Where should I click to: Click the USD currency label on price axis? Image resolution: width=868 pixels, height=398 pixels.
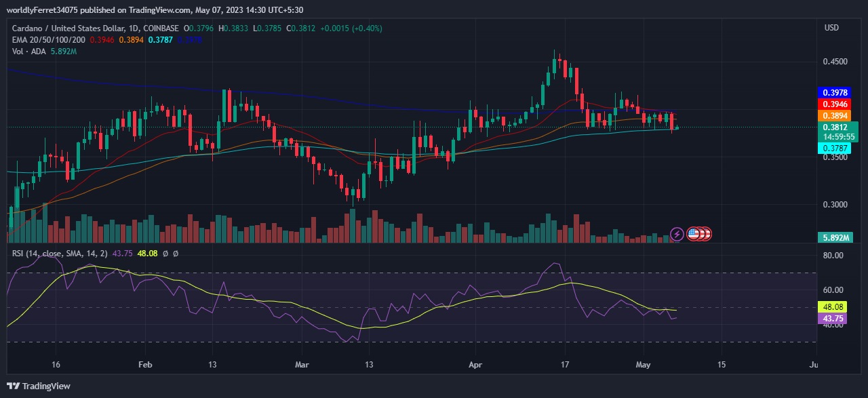coord(831,28)
